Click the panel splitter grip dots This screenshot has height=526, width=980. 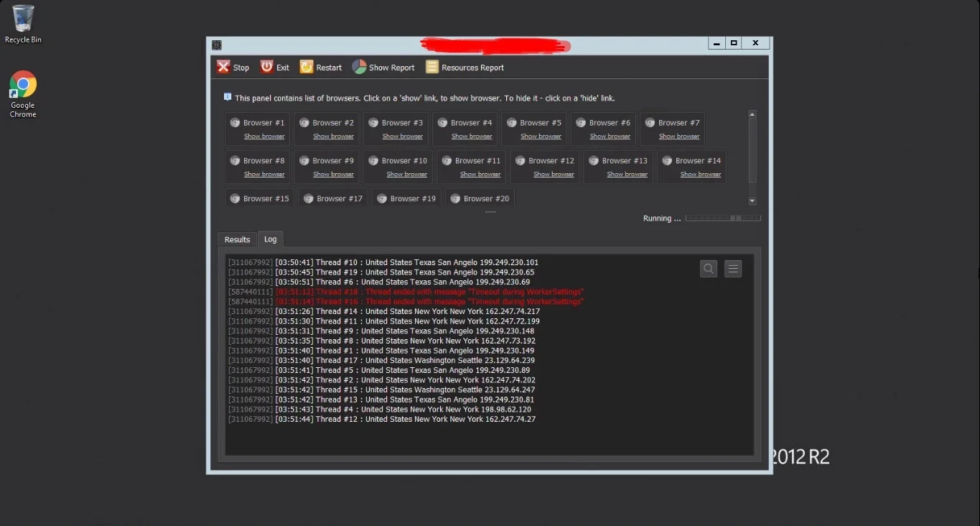[x=490, y=212]
